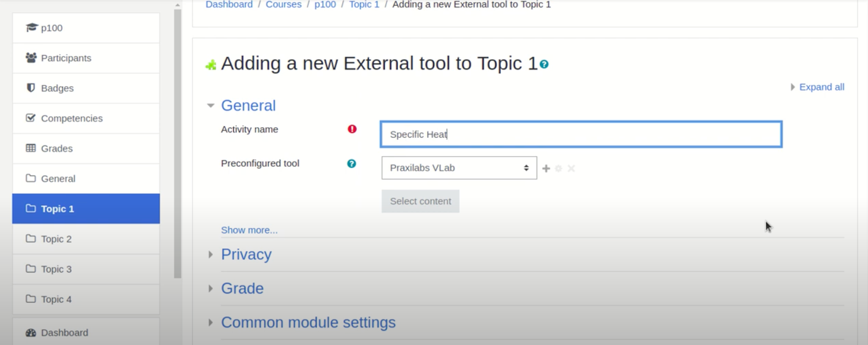Click the Show more... link
The height and width of the screenshot is (345, 868).
[x=249, y=230]
